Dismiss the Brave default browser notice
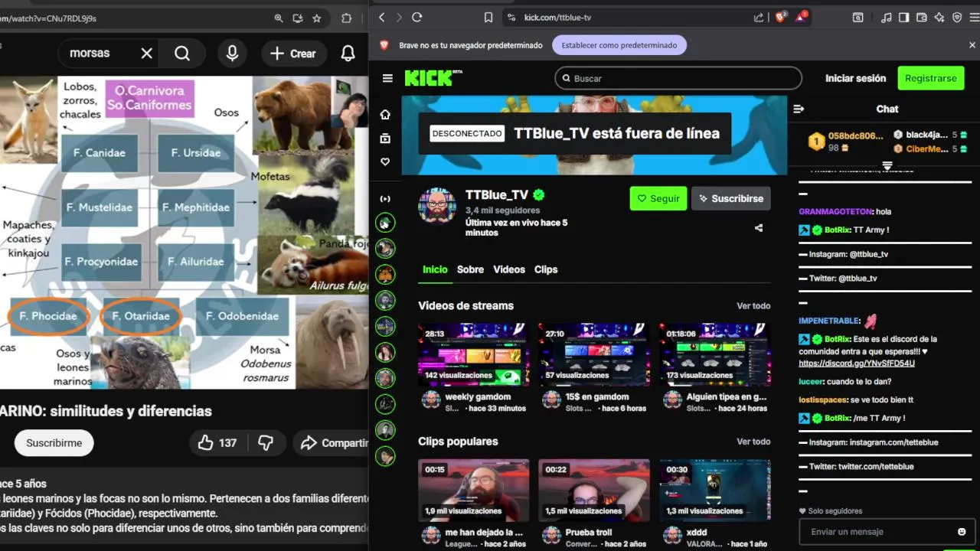The height and width of the screenshot is (551, 980). [972, 45]
